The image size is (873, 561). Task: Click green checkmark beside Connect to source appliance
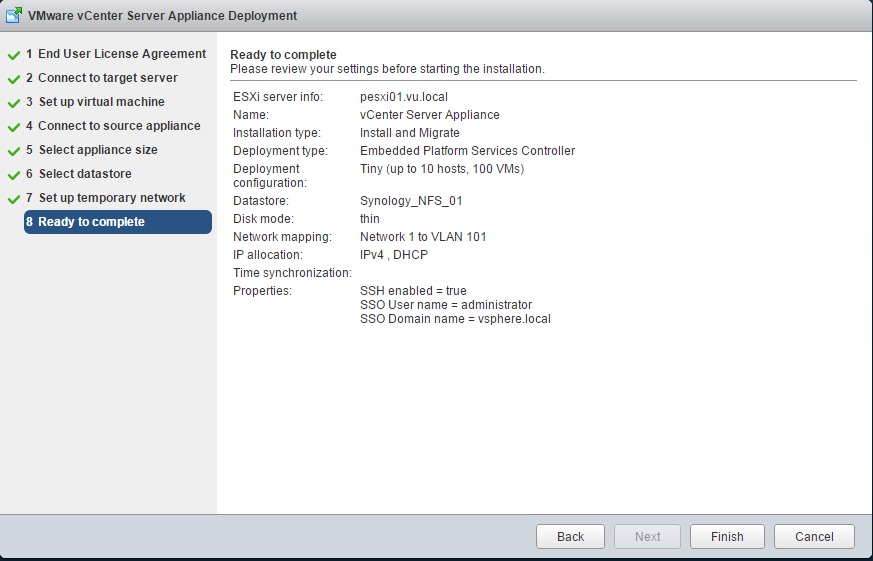pyautogui.click(x=14, y=127)
